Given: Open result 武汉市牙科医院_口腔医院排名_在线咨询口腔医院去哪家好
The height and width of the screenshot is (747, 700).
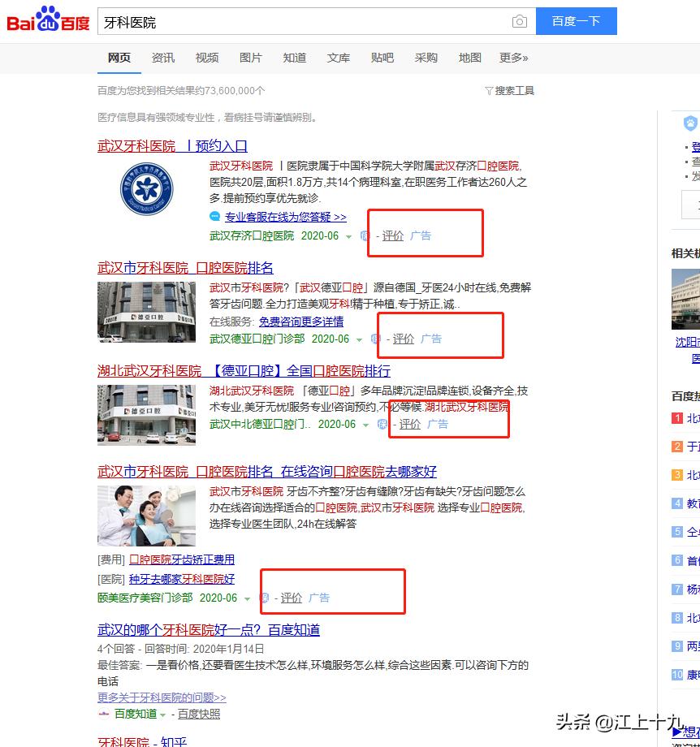Looking at the screenshot, I should [267, 472].
